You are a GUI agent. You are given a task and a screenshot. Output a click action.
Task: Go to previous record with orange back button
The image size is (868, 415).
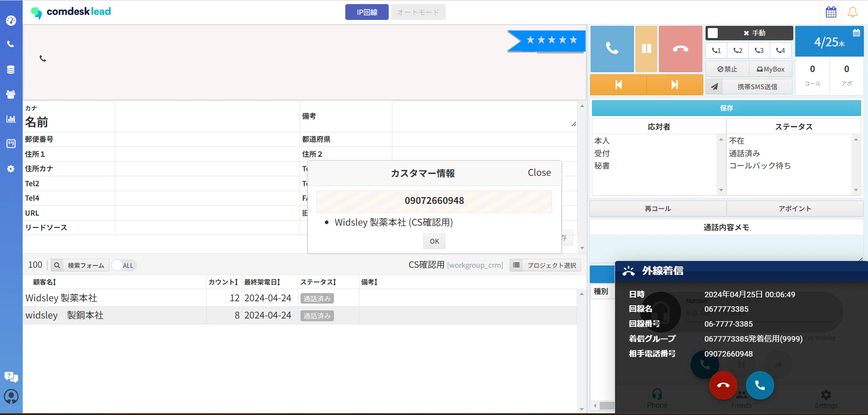(618, 85)
